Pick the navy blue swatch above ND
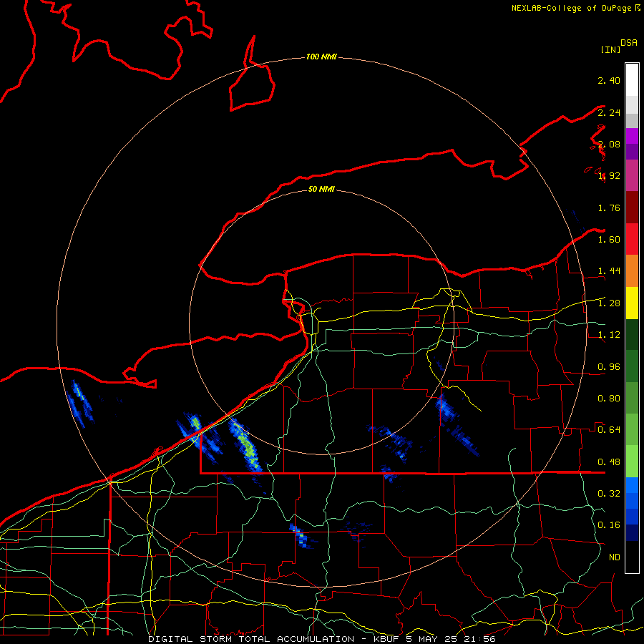644x644 pixels. (632, 532)
